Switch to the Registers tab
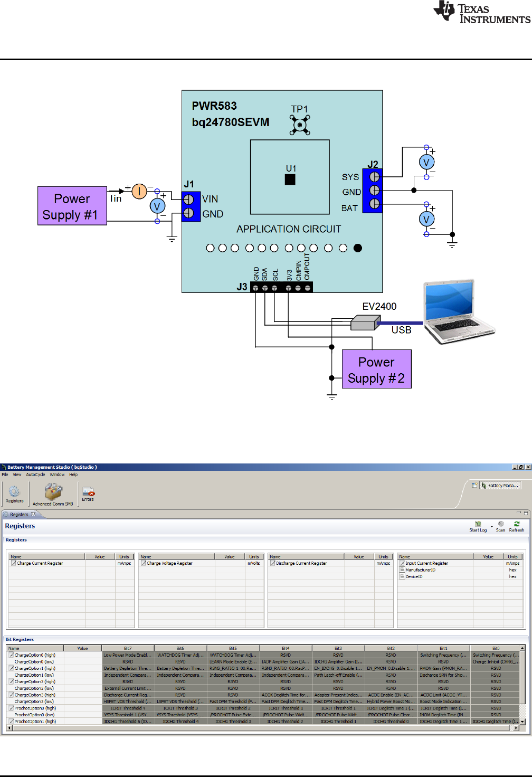Image resolution: width=532 pixels, height=777 pixels. (x=21, y=514)
